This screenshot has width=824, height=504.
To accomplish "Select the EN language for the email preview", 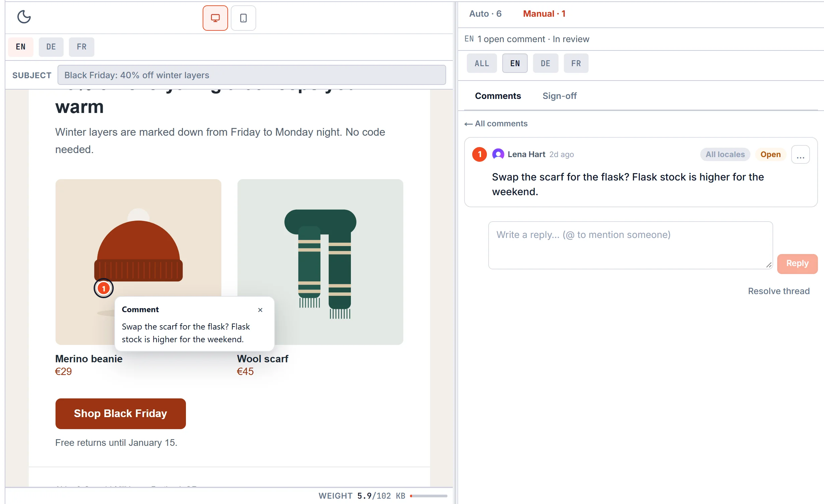I will (x=21, y=47).
